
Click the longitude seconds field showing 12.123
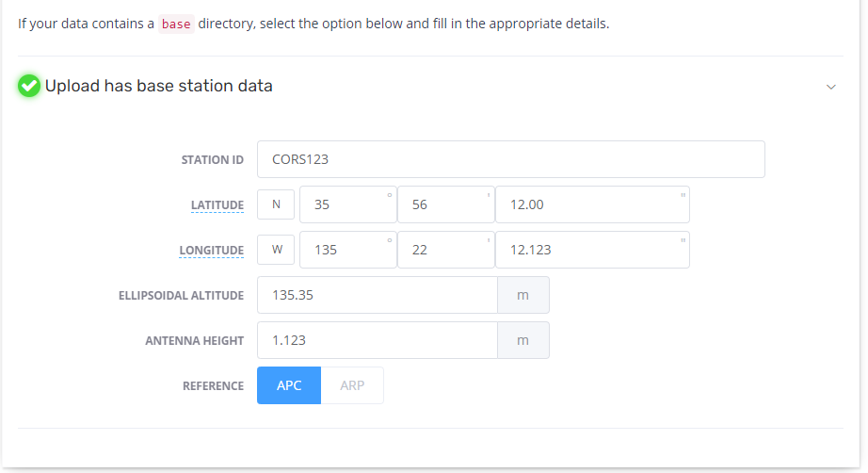(592, 250)
